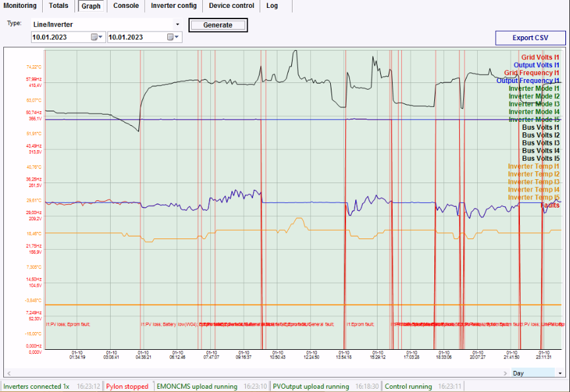The width and height of the screenshot is (570, 392).
Task: Toggle Inverter Mode I4 legend entry
Action: click(x=534, y=112)
